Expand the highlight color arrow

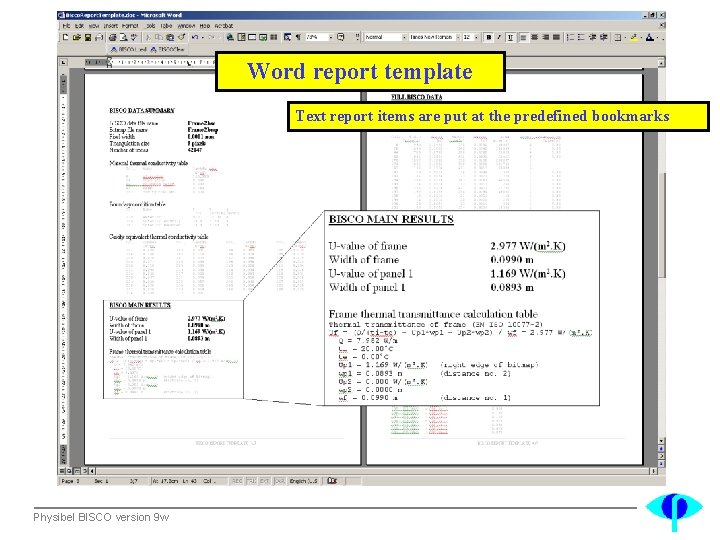point(641,37)
